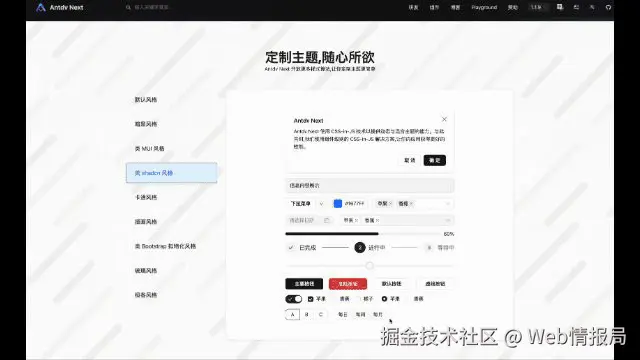Open the blue color picker swatch
This screenshot has width=640, height=360.
338,203
